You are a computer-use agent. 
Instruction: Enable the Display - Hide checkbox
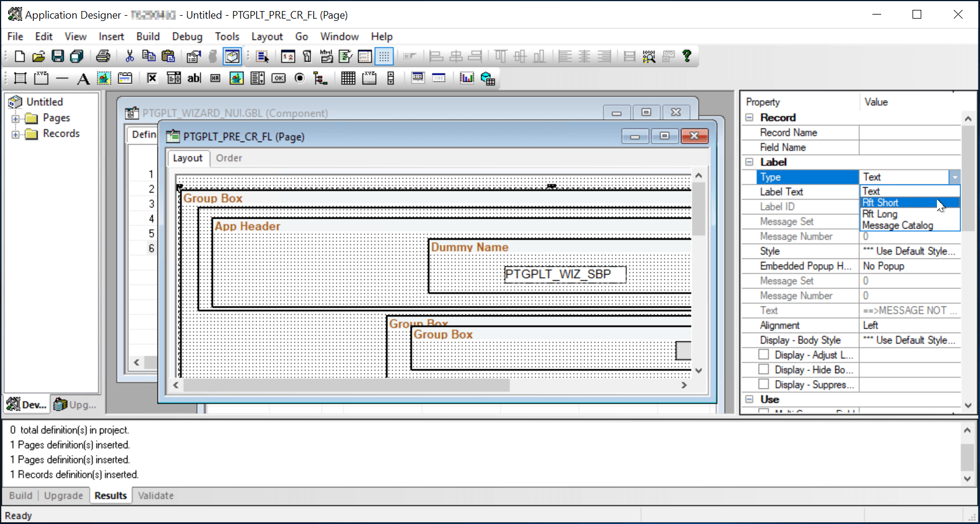click(x=764, y=369)
